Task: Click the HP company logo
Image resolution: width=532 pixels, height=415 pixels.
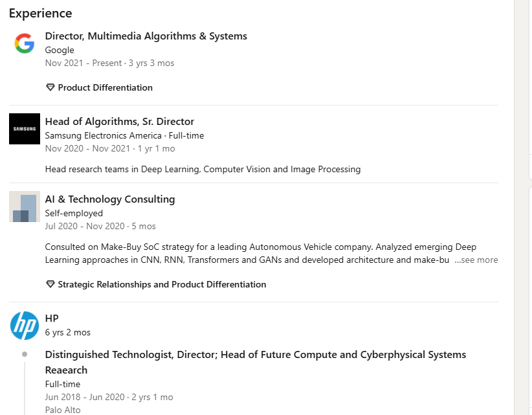Action: coord(25,326)
